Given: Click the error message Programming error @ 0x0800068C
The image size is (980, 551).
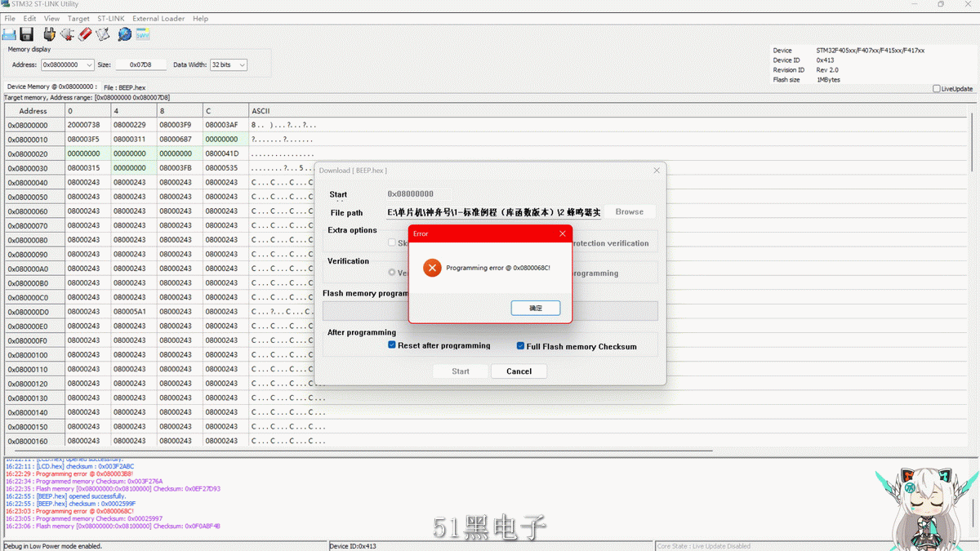Looking at the screenshot, I should pos(498,268).
